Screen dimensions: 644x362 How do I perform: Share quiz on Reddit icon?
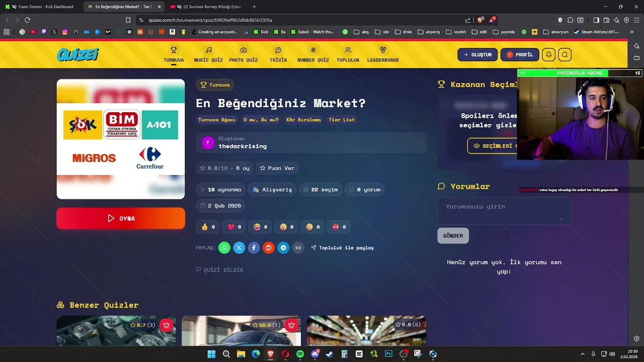point(269,248)
